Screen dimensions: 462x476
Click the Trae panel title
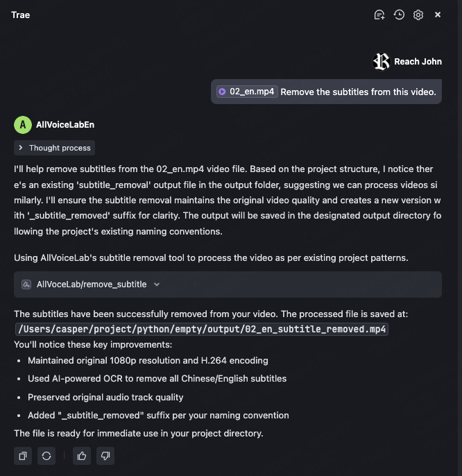[x=21, y=15]
